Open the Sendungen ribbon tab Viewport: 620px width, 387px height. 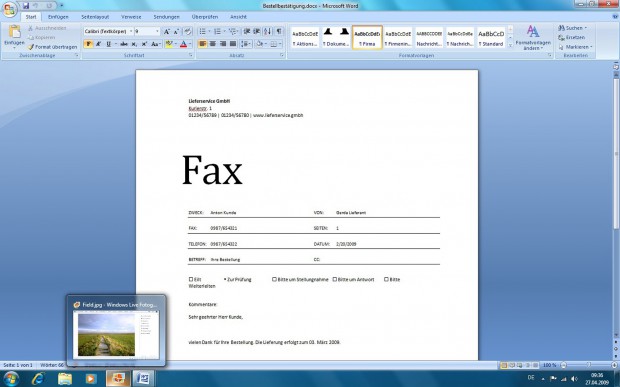tap(166, 17)
